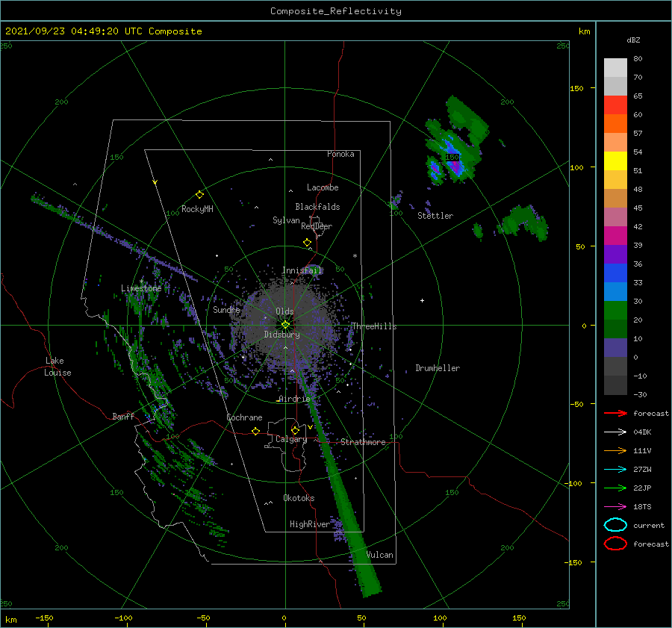Click the Stettler town label
This screenshot has height=628, width=672.
click(x=435, y=216)
